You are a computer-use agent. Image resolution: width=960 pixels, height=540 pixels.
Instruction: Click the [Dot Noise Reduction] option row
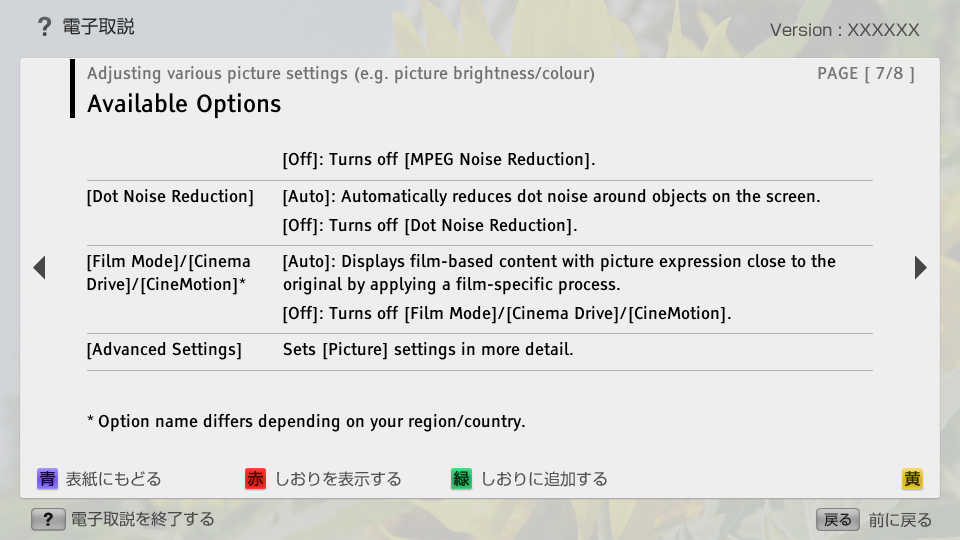479,211
